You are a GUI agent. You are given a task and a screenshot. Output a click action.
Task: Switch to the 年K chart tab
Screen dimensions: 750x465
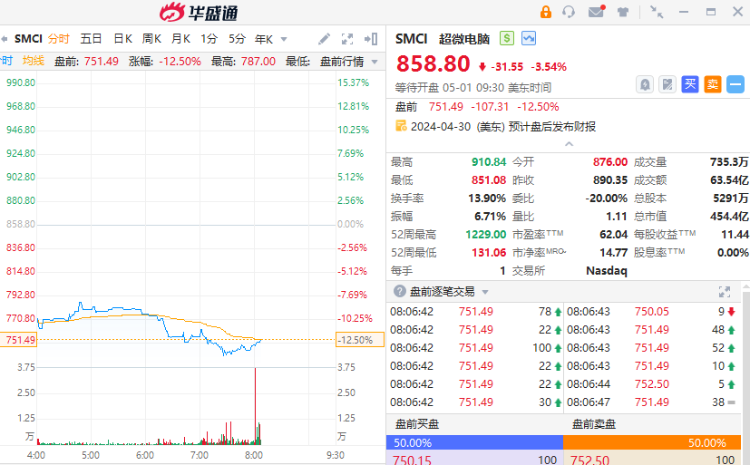(264, 39)
